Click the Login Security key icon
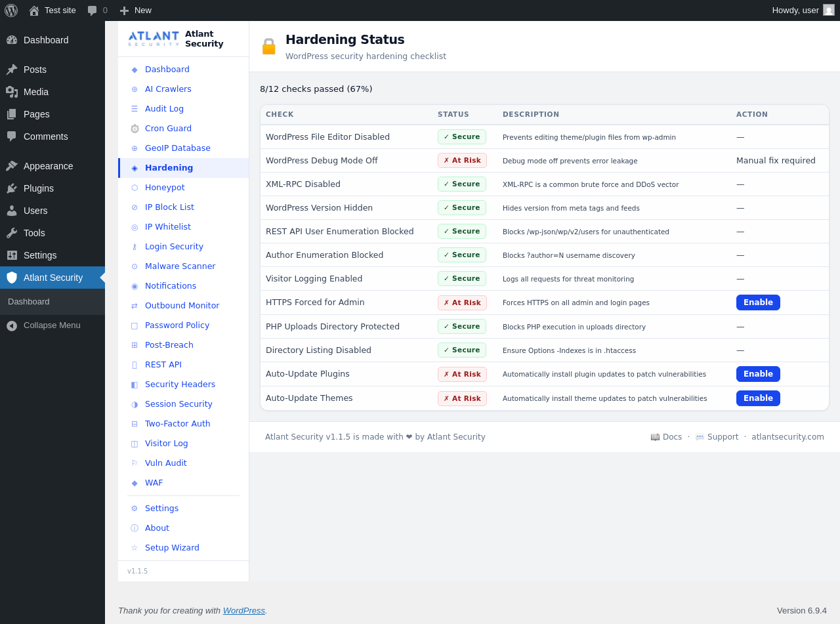Viewport: 840px width, 624px height. 135,247
